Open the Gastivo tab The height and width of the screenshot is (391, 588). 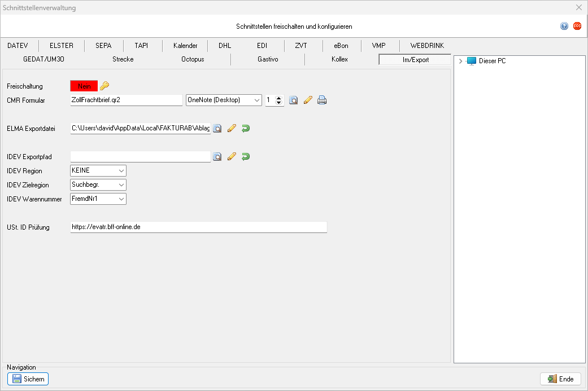click(268, 59)
